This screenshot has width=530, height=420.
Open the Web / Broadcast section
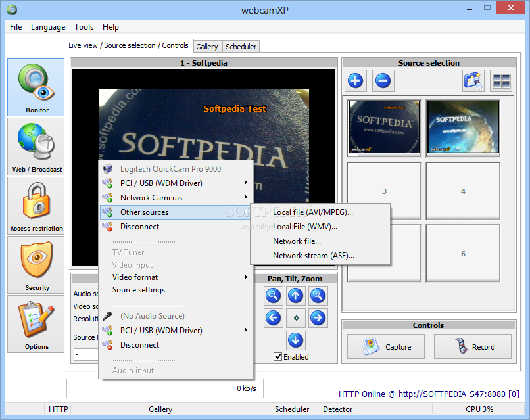click(x=36, y=147)
